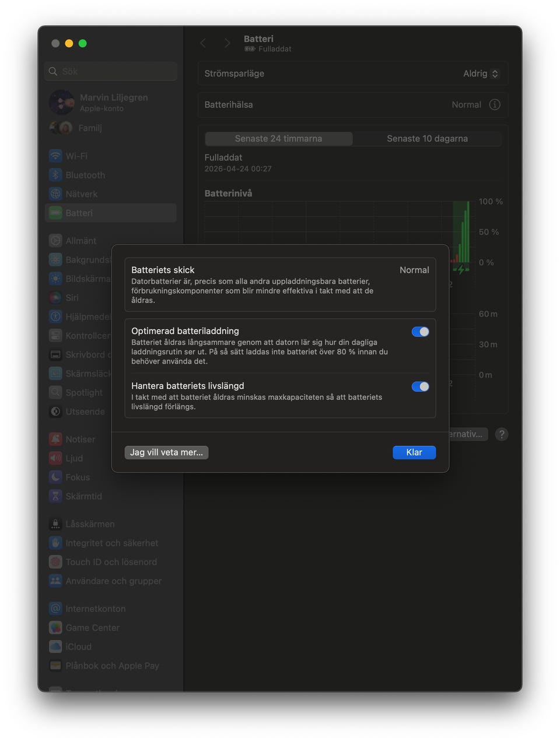This screenshot has height=742, width=560.
Task: Open the Spotlight sidebar icon
Action: click(x=55, y=392)
